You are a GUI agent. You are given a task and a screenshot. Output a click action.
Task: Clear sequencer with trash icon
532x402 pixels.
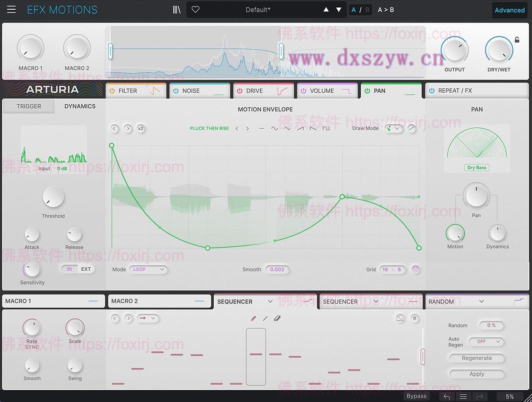pos(414,318)
